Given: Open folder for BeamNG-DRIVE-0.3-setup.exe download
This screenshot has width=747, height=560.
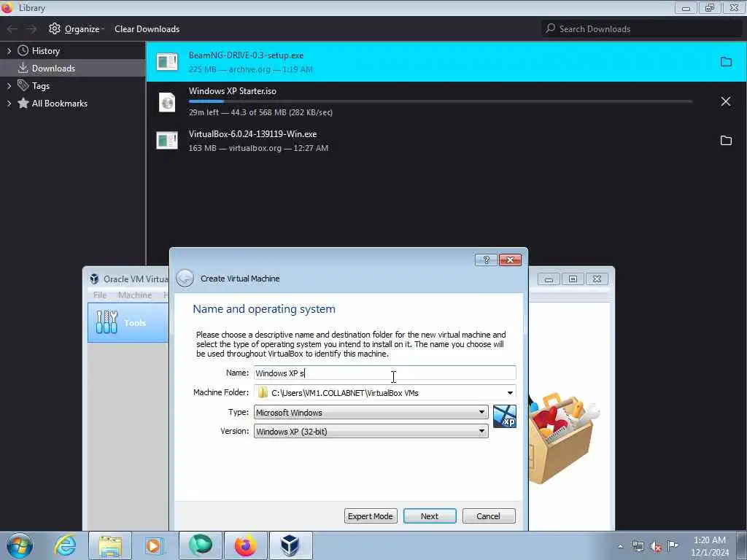Looking at the screenshot, I should [x=726, y=62].
